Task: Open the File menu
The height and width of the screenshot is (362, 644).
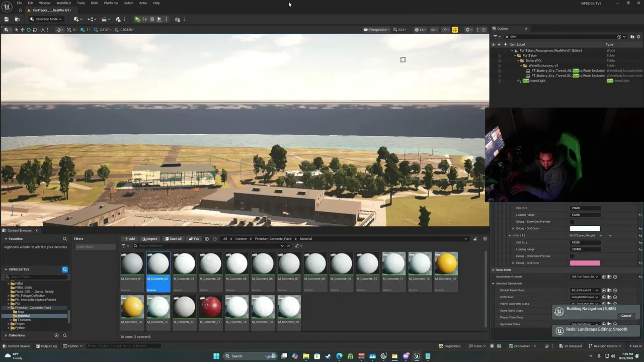Action: [19, 3]
